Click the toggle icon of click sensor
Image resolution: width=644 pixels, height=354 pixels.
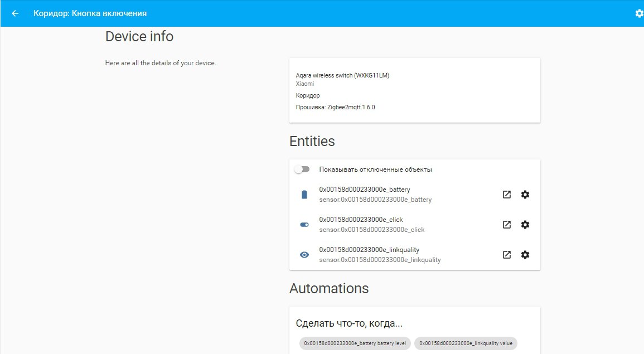coord(304,225)
